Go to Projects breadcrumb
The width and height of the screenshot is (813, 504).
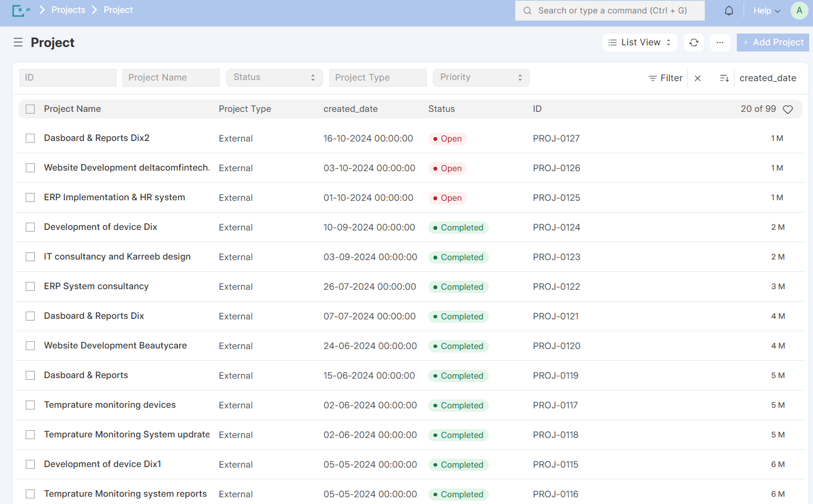point(68,10)
